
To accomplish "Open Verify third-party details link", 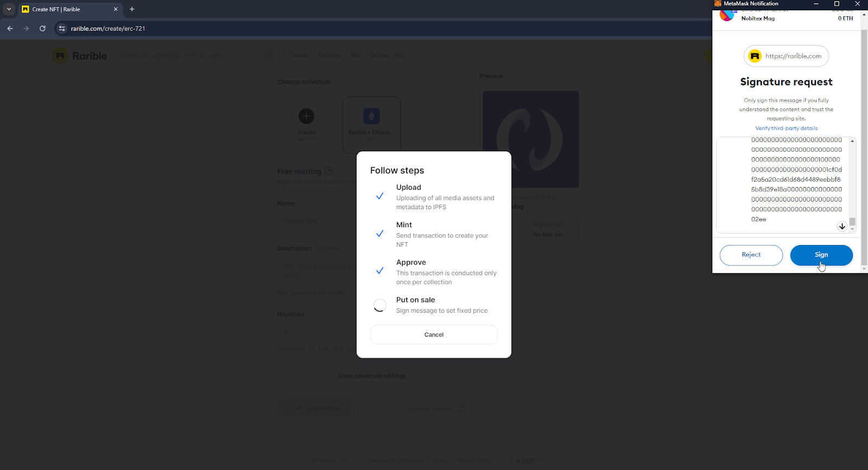I will coord(786,128).
